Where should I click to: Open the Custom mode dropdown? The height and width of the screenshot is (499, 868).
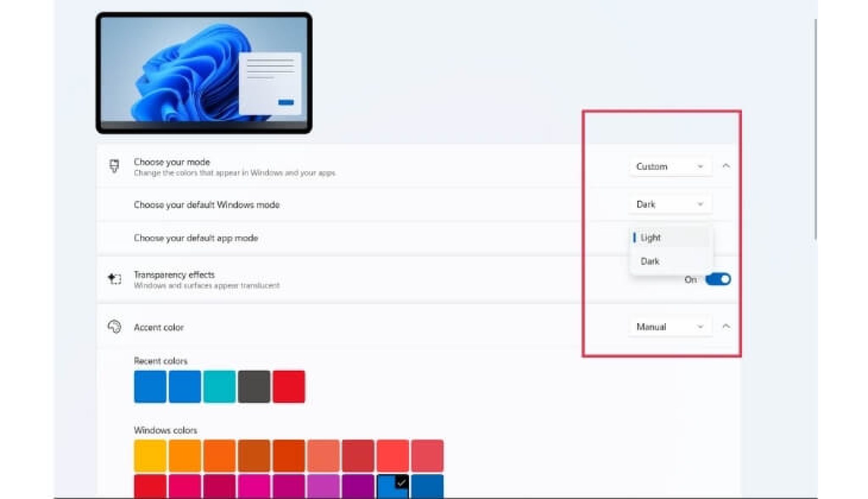coord(670,166)
